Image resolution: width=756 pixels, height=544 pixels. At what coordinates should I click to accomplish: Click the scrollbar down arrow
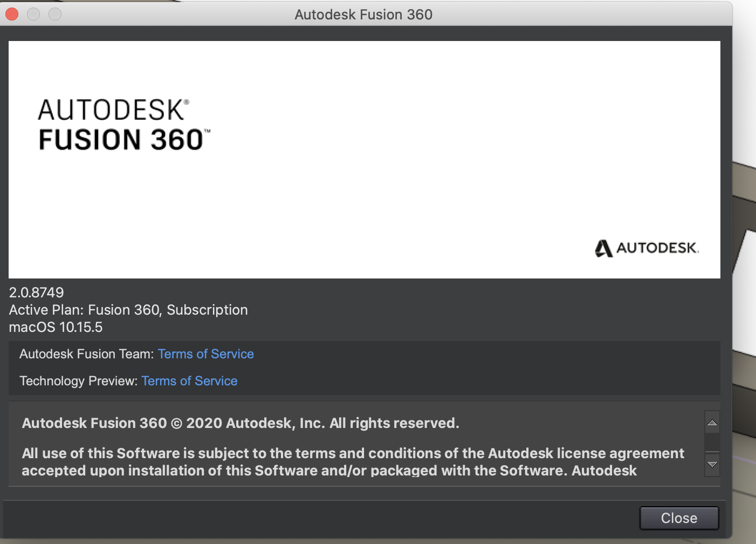point(712,464)
